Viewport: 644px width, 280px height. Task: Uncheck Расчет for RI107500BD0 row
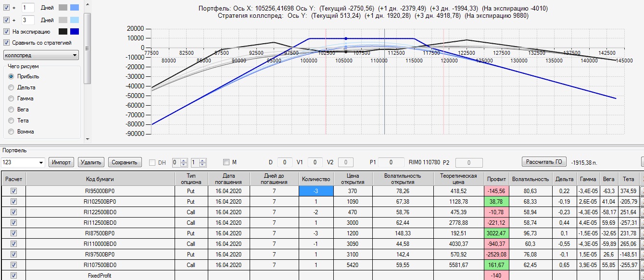pyautogui.click(x=13, y=265)
